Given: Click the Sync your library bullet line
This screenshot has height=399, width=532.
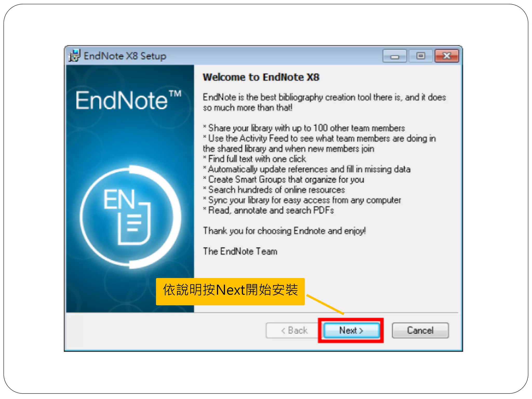Looking at the screenshot, I should tap(302, 200).
